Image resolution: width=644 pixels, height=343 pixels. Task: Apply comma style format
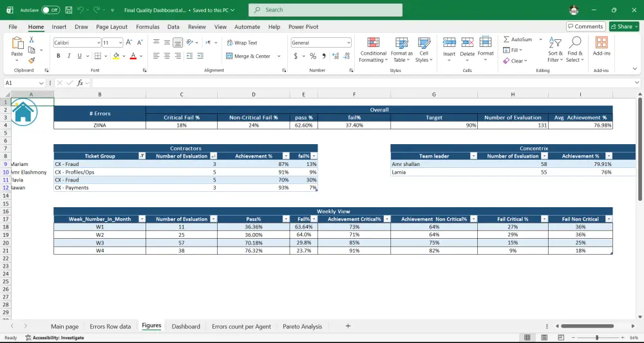pos(324,56)
